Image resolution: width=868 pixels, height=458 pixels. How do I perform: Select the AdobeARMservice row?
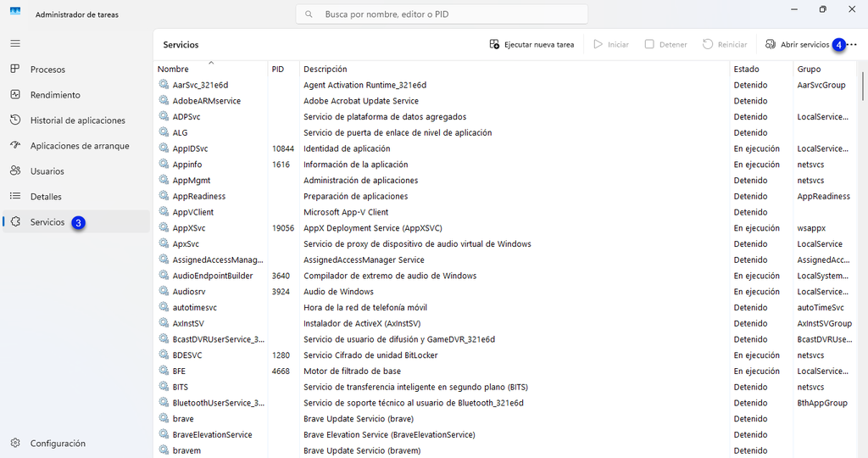point(505,101)
